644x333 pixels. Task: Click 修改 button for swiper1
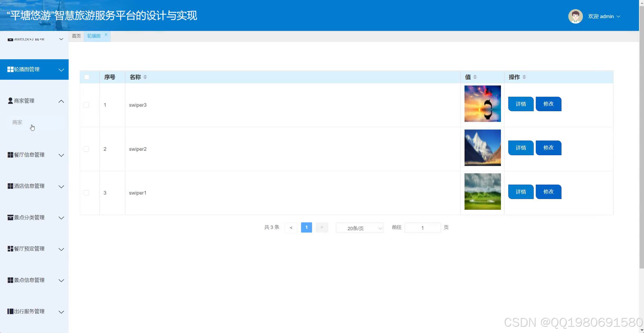[548, 192]
